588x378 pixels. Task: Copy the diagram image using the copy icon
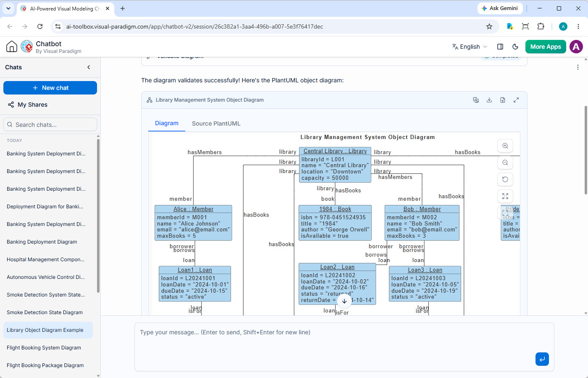pyautogui.click(x=476, y=100)
